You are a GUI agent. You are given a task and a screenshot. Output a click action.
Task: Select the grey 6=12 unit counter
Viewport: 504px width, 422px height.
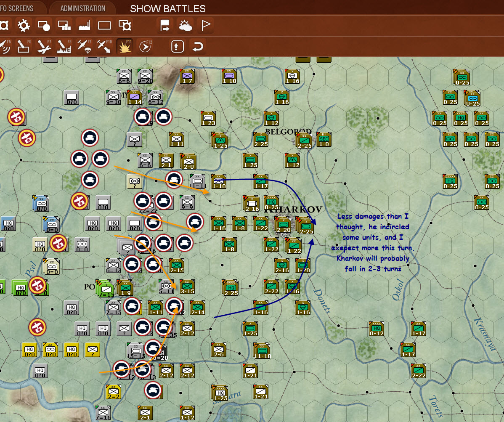(156, 97)
